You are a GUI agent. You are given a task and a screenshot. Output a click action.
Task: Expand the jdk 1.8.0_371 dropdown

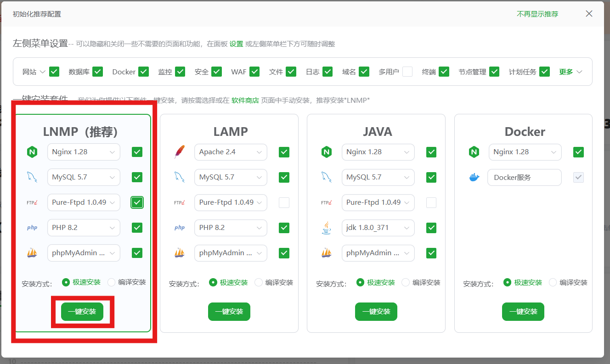click(x=378, y=228)
